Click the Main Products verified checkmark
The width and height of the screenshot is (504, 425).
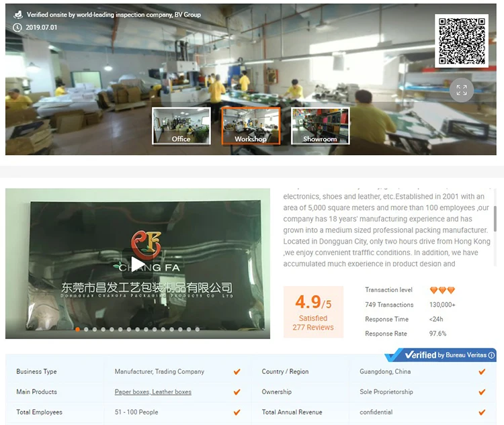pos(237,392)
